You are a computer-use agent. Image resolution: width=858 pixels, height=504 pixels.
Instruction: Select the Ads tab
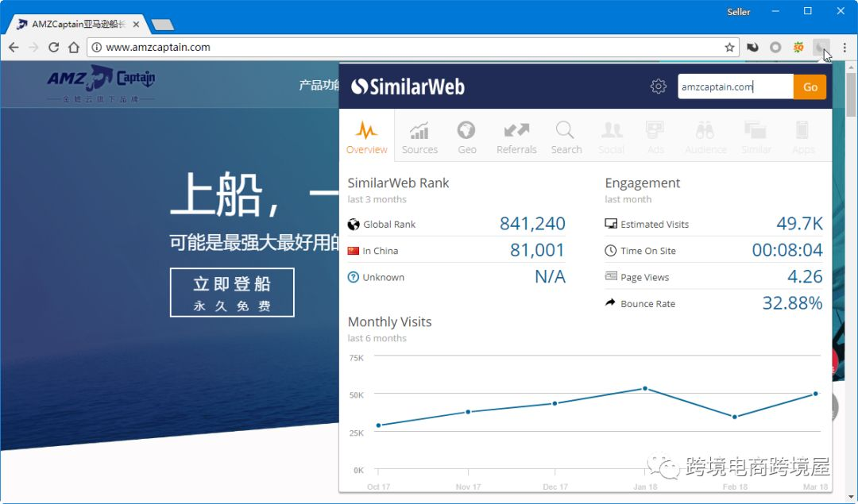click(655, 138)
